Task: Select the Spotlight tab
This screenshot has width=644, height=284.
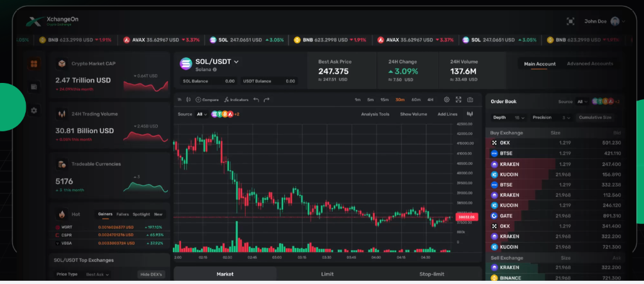Action: pos(142,214)
